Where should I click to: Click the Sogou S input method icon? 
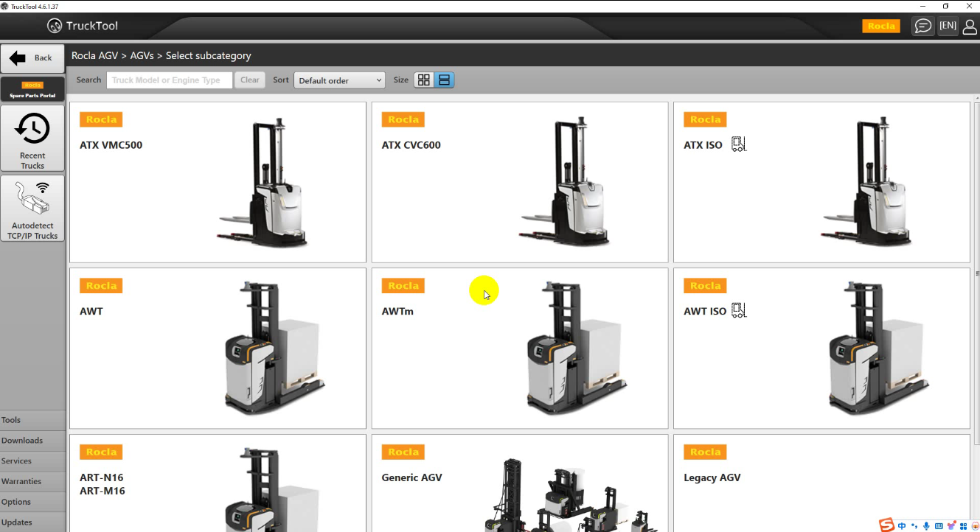pyautogui.click(x=886, y=525)
